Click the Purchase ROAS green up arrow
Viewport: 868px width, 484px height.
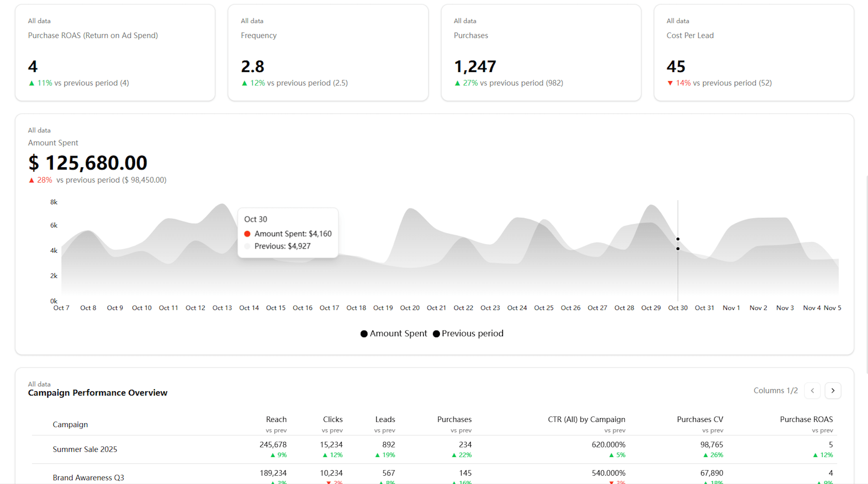click(32, 83)
